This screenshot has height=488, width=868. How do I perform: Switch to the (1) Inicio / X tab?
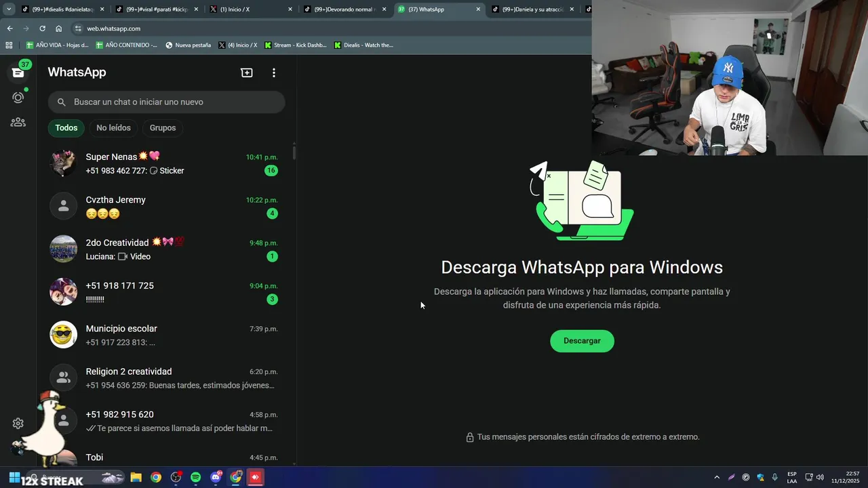click(x=250, y=9)
